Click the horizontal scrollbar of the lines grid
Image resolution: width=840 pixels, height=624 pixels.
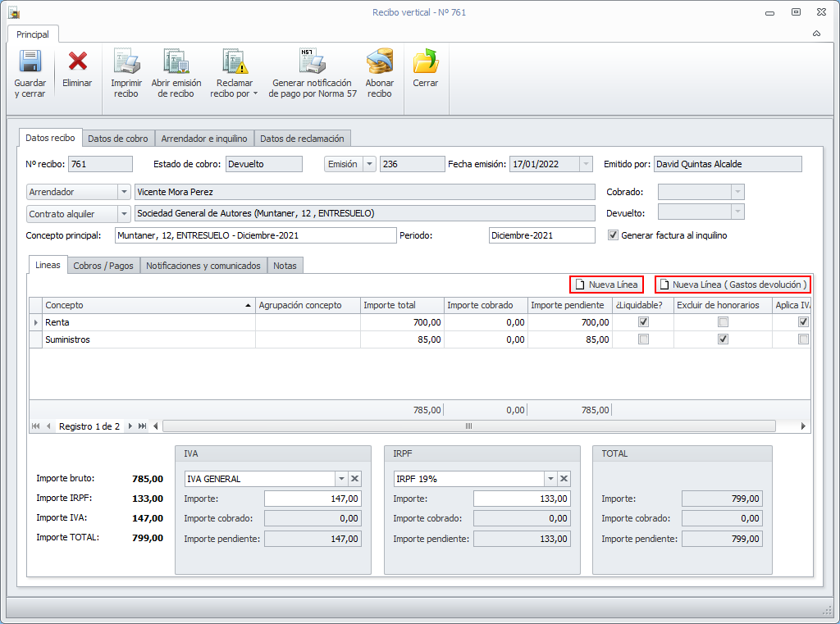click(468, 426)
